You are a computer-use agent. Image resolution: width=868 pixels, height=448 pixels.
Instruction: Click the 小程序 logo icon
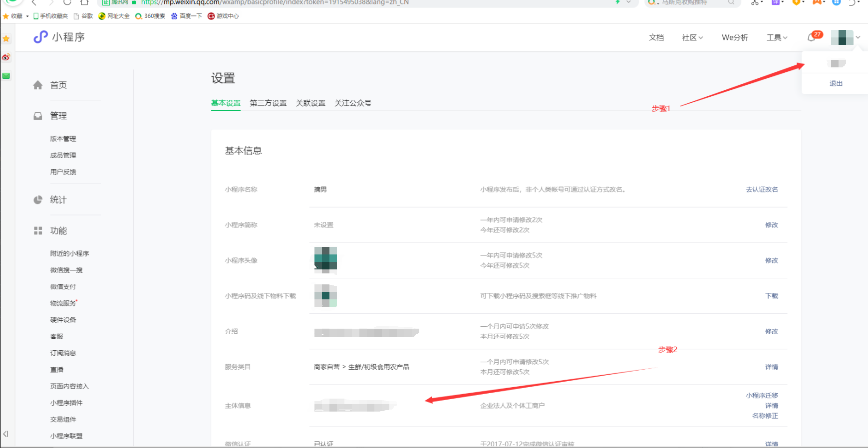click(40, 37)
